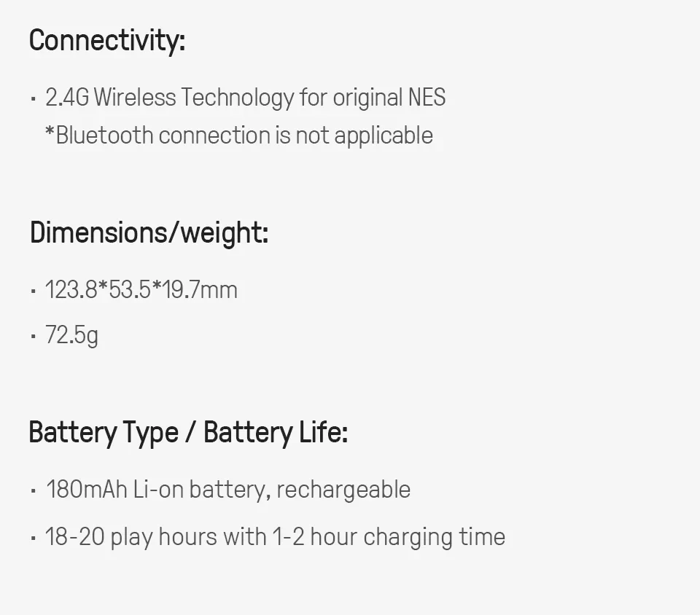
Task: Click the bullet before the 72.5g weight
Action: (34, 337)
